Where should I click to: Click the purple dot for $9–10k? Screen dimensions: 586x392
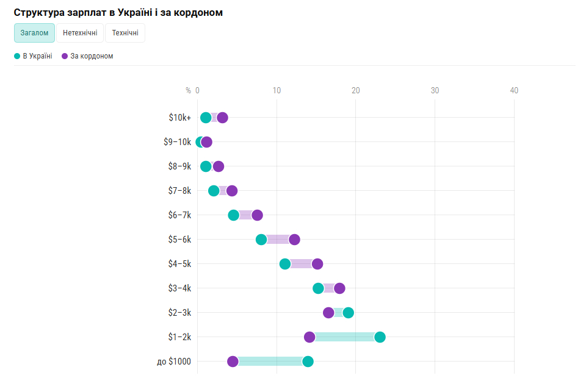tap(207, 142)
